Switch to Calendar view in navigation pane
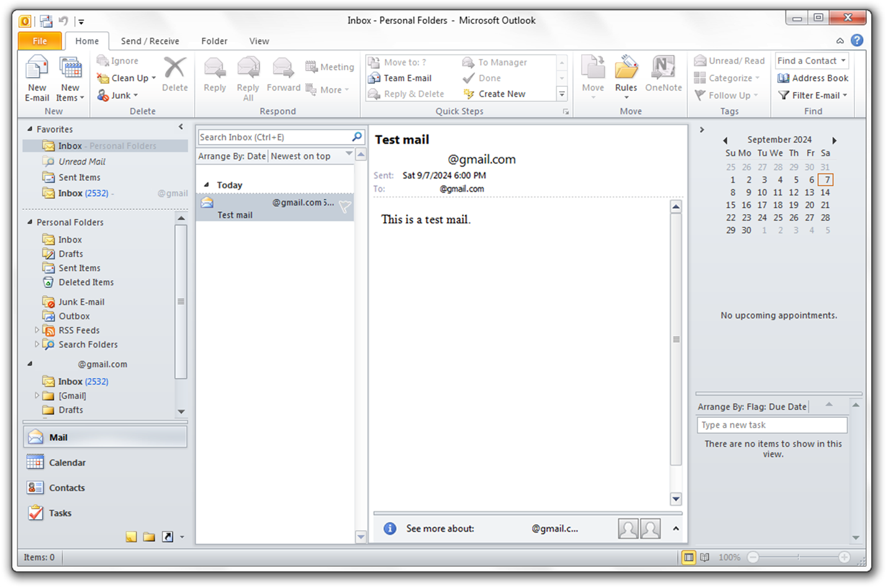886x588 pixels. click(67, 463)
